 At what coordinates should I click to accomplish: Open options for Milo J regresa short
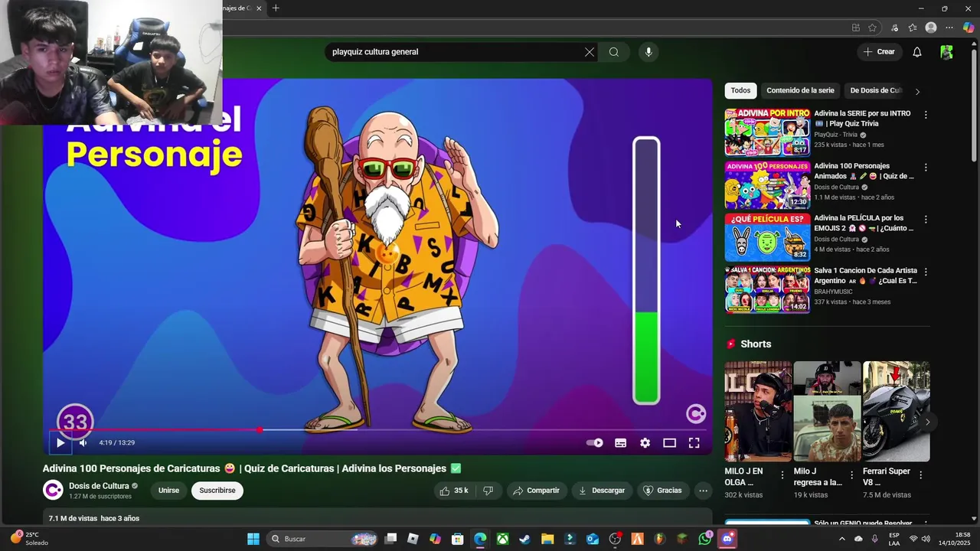(851, 474)
